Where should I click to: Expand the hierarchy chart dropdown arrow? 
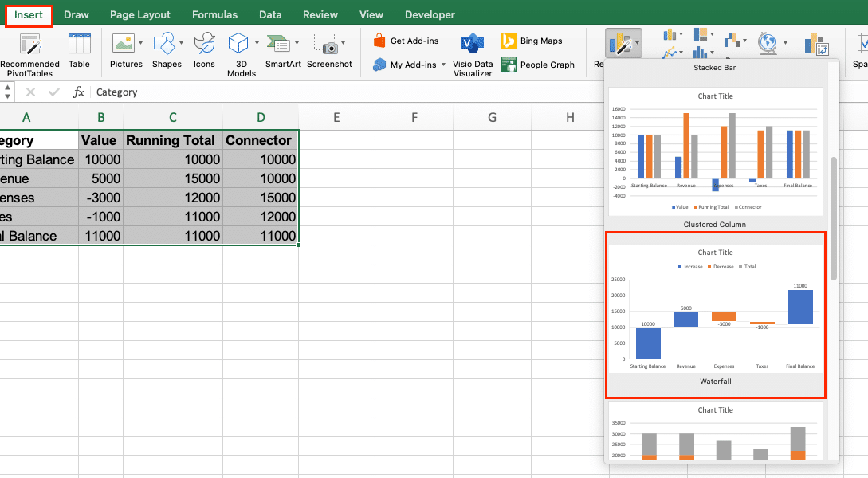point(712,34)
